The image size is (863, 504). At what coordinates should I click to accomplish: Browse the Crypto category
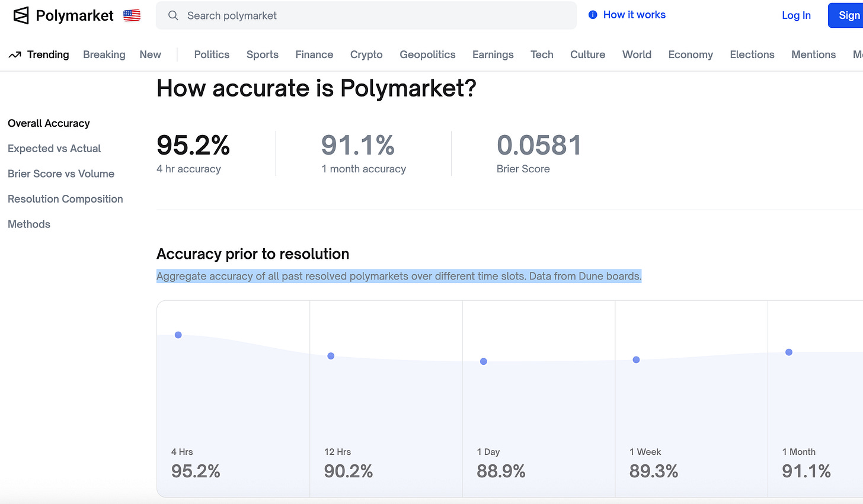tap(366, 54)
